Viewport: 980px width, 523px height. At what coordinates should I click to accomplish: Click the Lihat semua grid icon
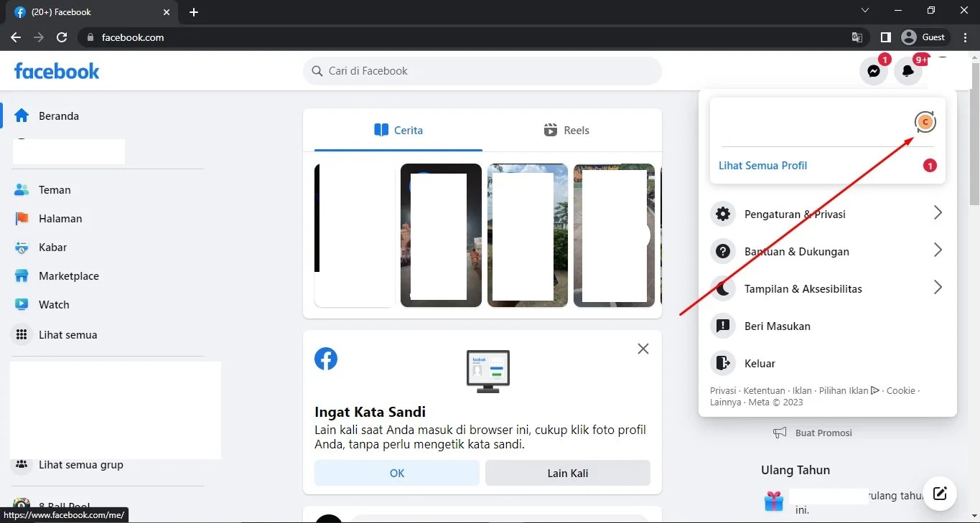click(22, 335)
